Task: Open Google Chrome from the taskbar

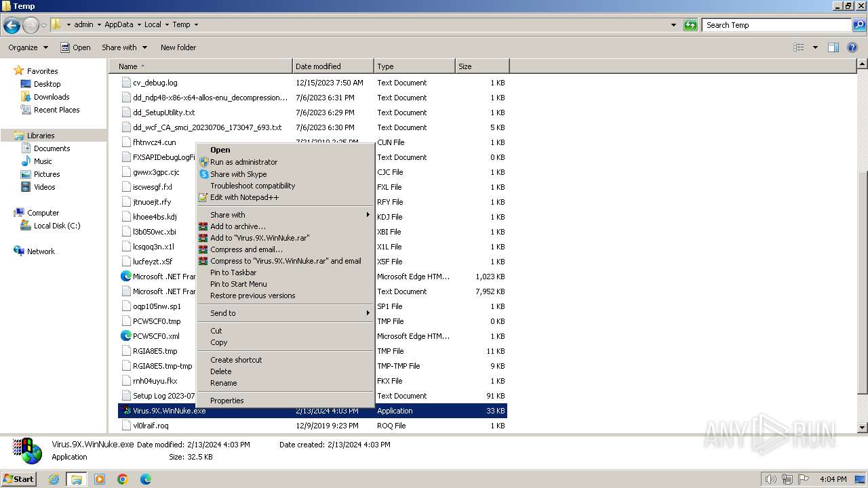Action: (123, 479)
